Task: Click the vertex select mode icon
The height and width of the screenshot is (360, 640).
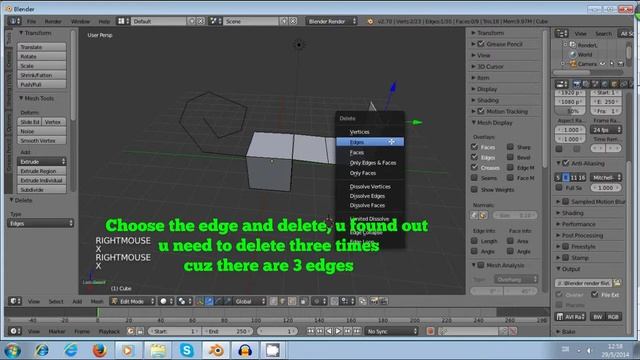Action: pyautogui.click(x=273, y=301)
